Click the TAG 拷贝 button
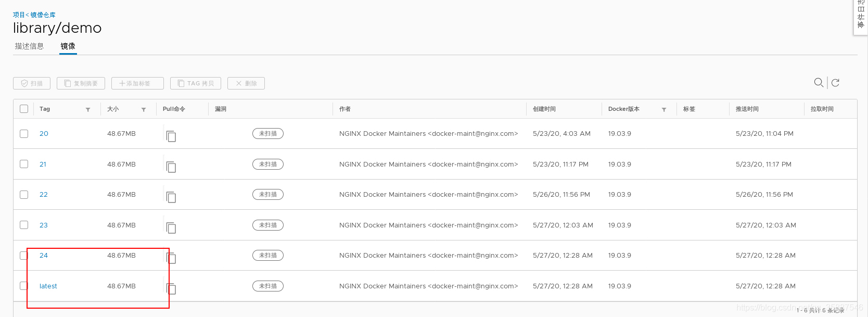This screenshot has height=317, width=868. pyautogui.click(x=196, y=83)
